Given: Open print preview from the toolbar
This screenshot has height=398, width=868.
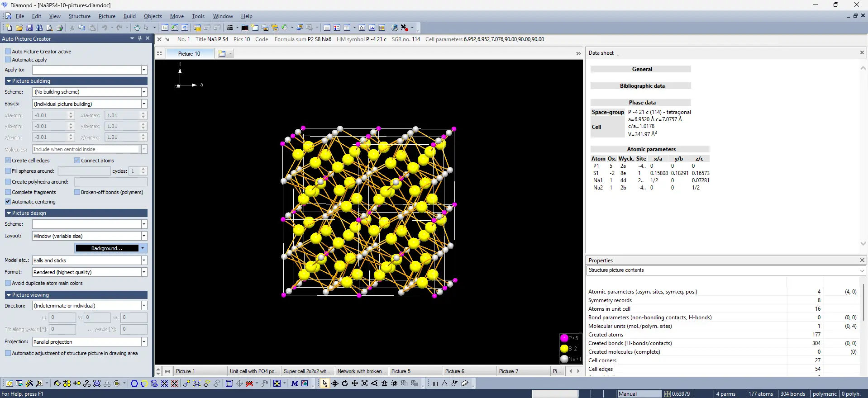Looking at the screenshot, I should point(49,28).
